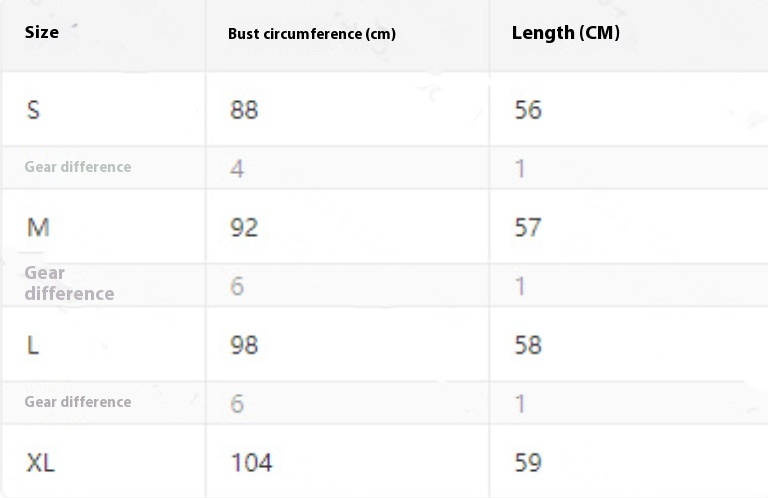Click length value 59 for size XL
The width and height of the screenshot is (768, 498).
click(528, 462)
